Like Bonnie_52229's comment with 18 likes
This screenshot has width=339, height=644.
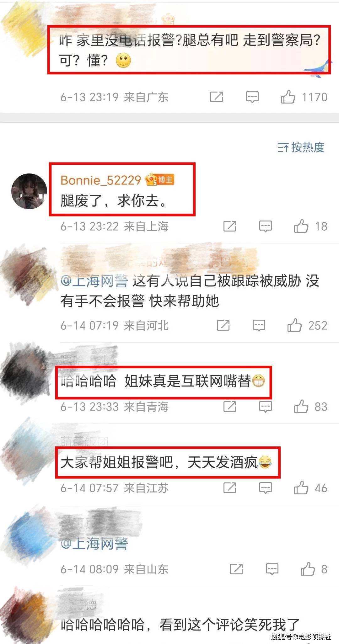(x=301, y=226)
